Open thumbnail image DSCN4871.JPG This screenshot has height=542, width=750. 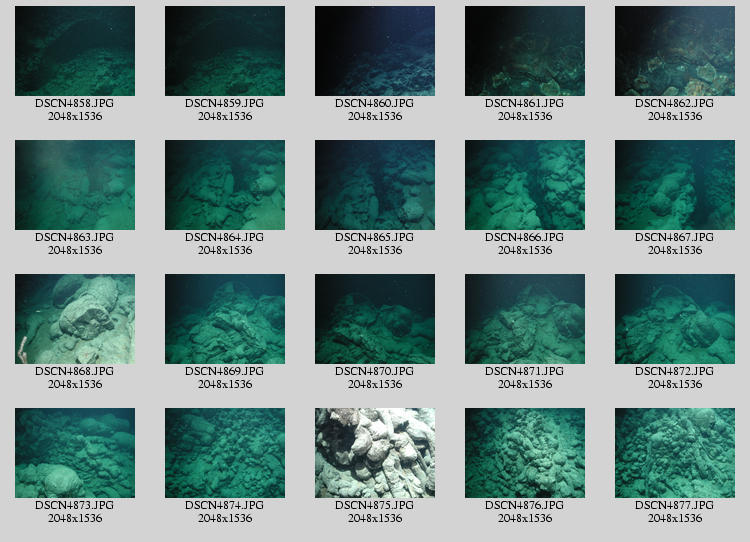click(525, 319)
